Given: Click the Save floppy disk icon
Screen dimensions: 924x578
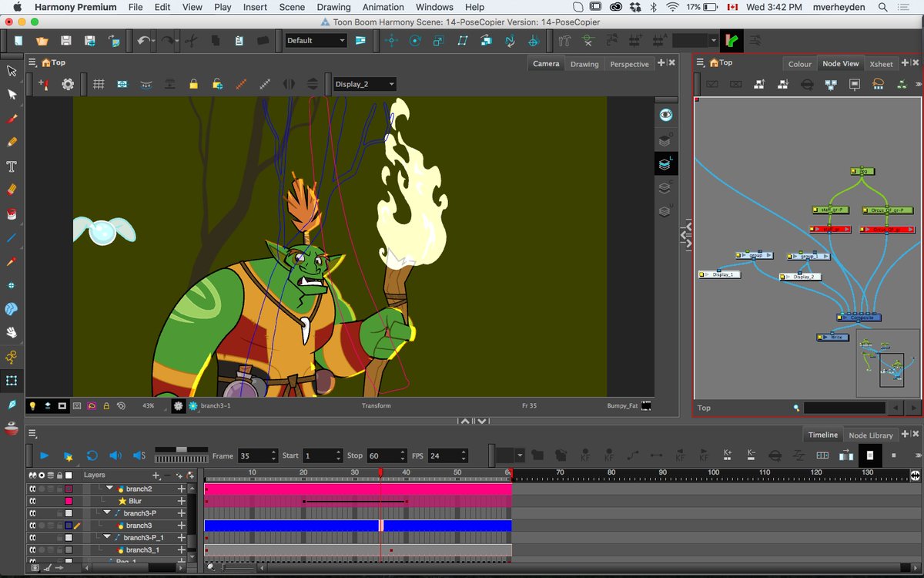Looking at the screenshot, I should coord(66,40).
